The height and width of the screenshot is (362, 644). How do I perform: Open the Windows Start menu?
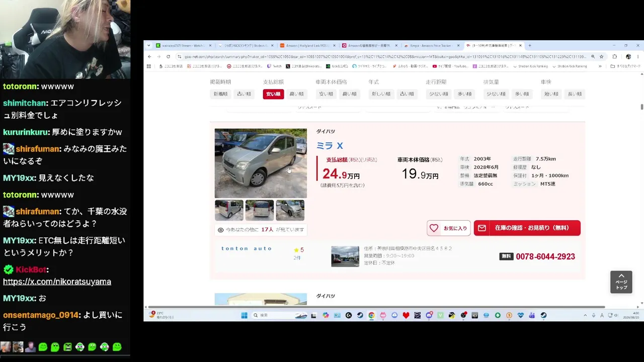click(244, 315)
